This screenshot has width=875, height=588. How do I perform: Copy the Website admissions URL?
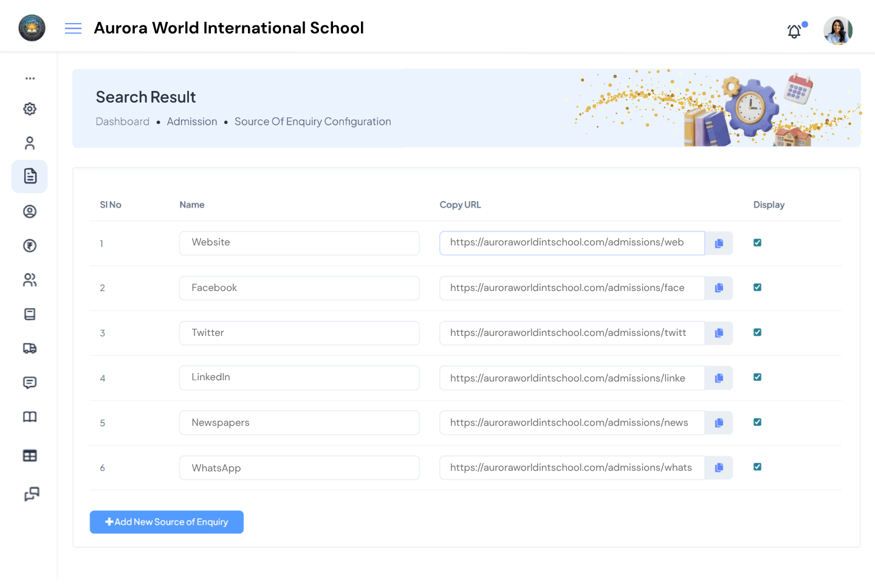point(719,242)
